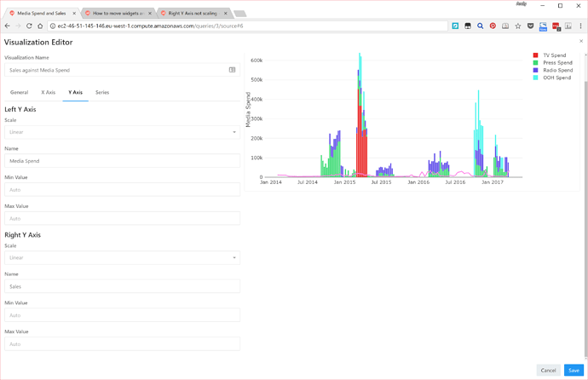
Task: Open the Left Y Axis Scale dropdown
Action: point(122,132)
